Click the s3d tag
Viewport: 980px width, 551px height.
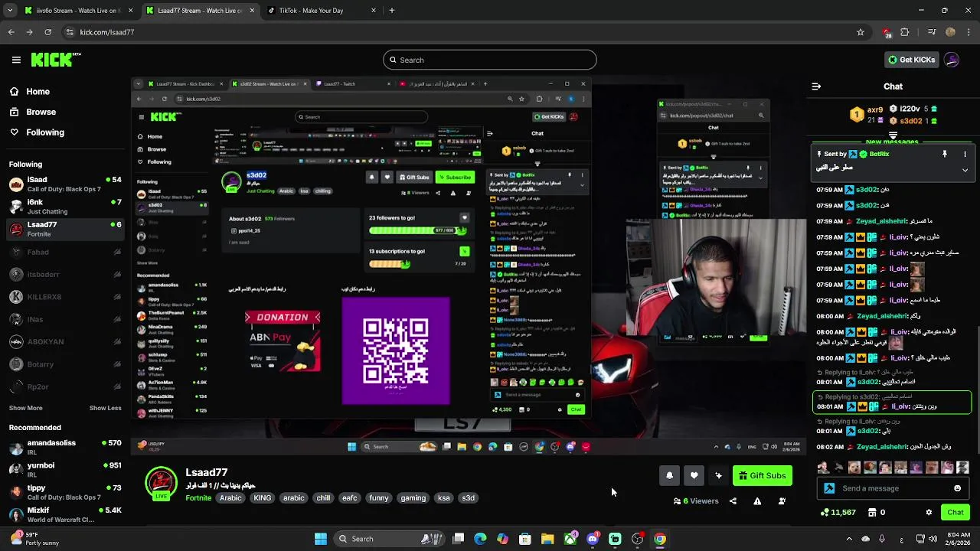tap(468, 498)
